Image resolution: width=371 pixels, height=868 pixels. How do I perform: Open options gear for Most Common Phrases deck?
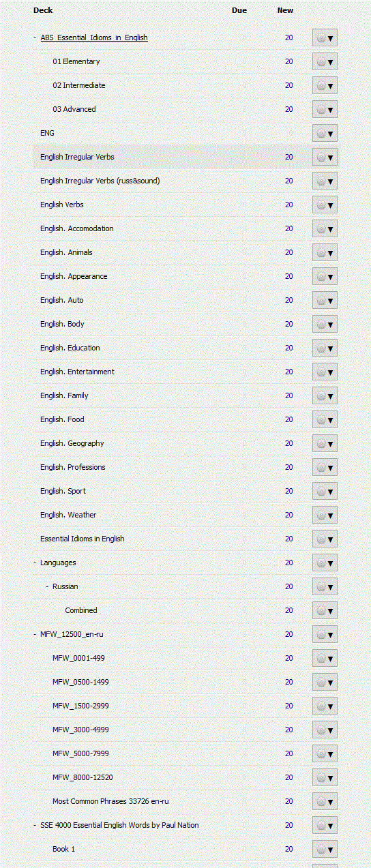click(x=325, y=801)
